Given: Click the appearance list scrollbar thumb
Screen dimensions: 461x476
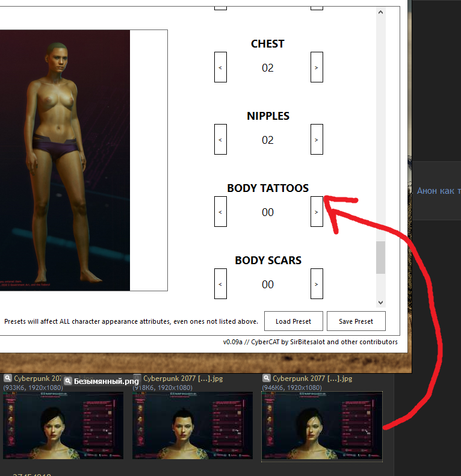Looking at the screenshot, I should pos(380,258).
